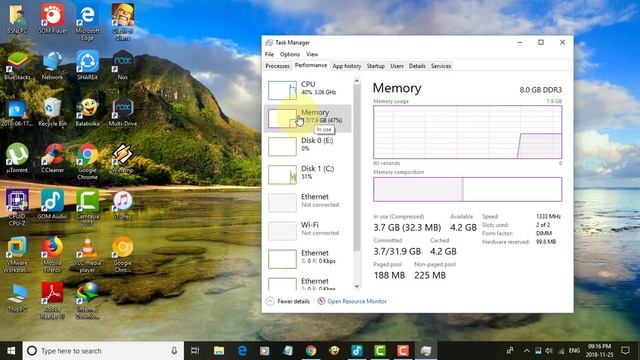The image size is (640, 360).
Task: Select CPU in performance sidebar
Action: point(307,90)
